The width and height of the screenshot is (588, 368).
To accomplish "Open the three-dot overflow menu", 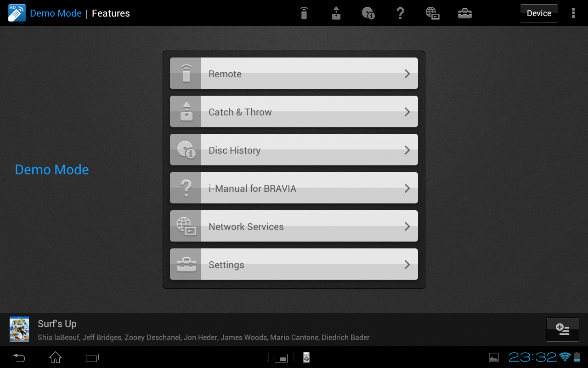I will point(573,13).
